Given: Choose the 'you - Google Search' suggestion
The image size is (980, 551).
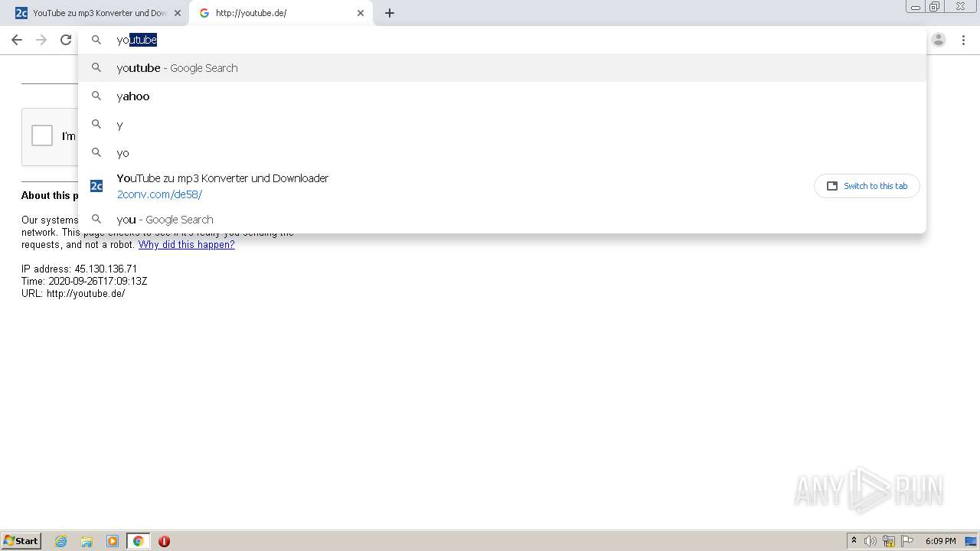Looking at the screenshot, I should (502, 220).
